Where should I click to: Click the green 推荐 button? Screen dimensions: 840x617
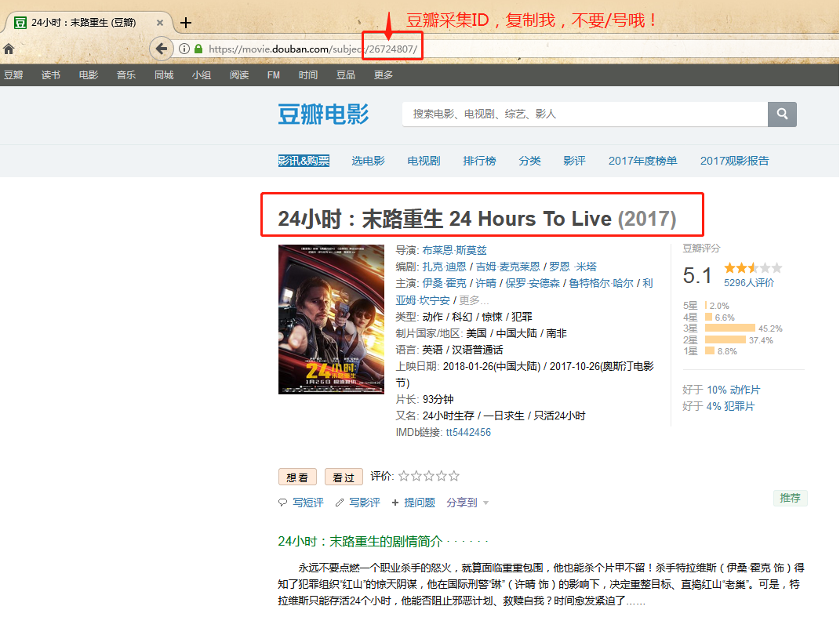(790, 498)
